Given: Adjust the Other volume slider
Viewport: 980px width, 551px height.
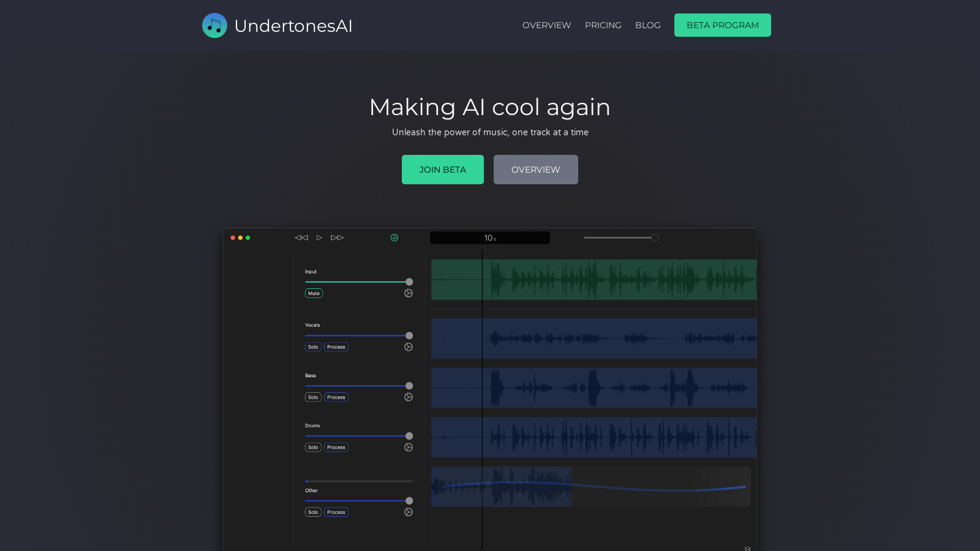Looking at the screenshot, I should 359,501.
